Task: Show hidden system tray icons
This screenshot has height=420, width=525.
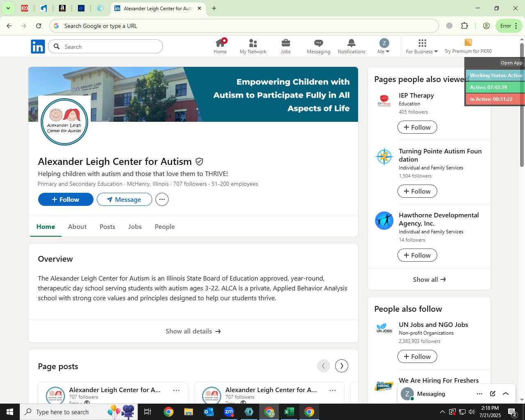Action: (x=442, y=412)
